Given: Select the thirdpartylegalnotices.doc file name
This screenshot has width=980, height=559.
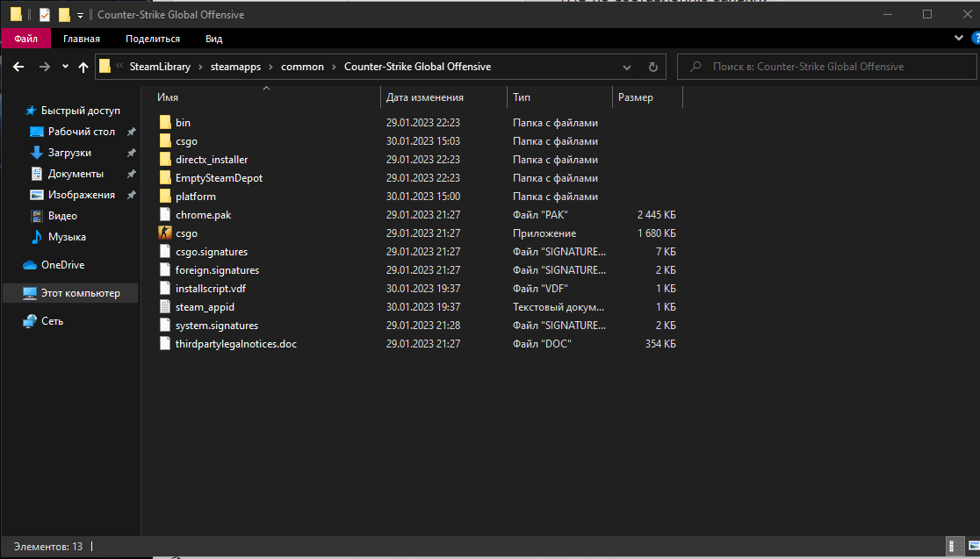Looking at the screenshot, I should coord(236,344).
